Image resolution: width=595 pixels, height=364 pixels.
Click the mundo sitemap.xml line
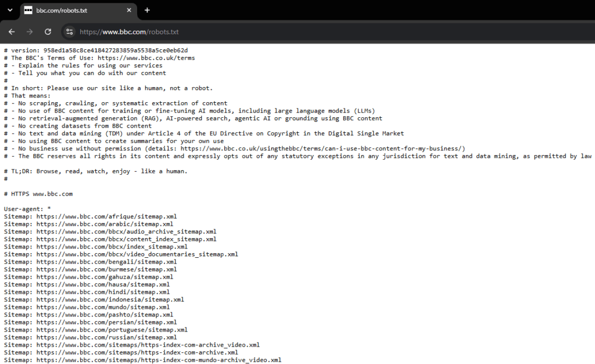(x=87, y=307)
